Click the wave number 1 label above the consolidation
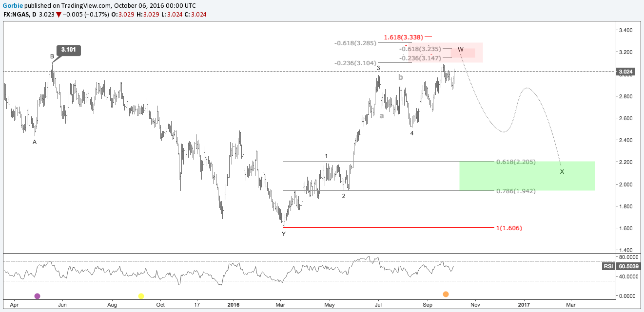Viewport: 644px width, 312px height. point(327,156)
